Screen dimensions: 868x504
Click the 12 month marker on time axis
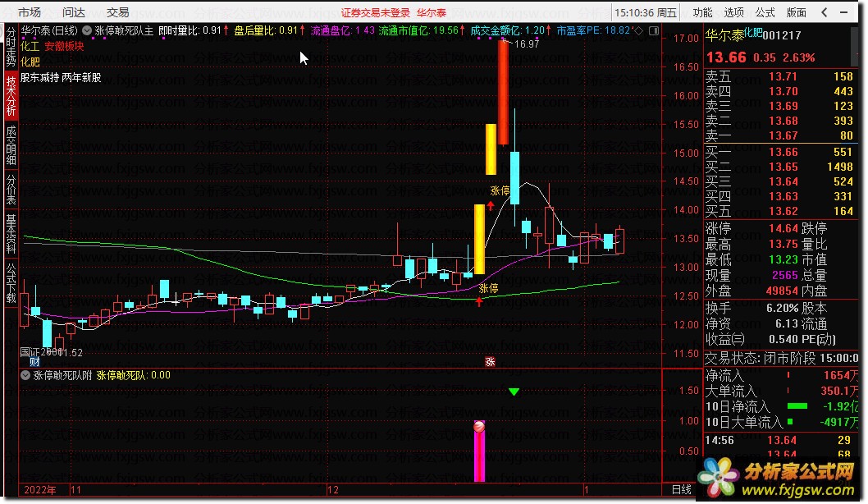(333, 489)
